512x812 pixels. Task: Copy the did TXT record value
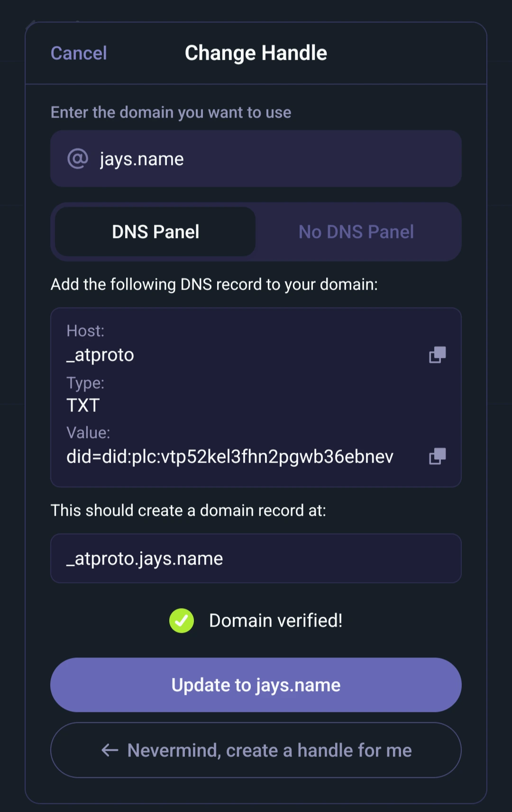tap(437, 456)
